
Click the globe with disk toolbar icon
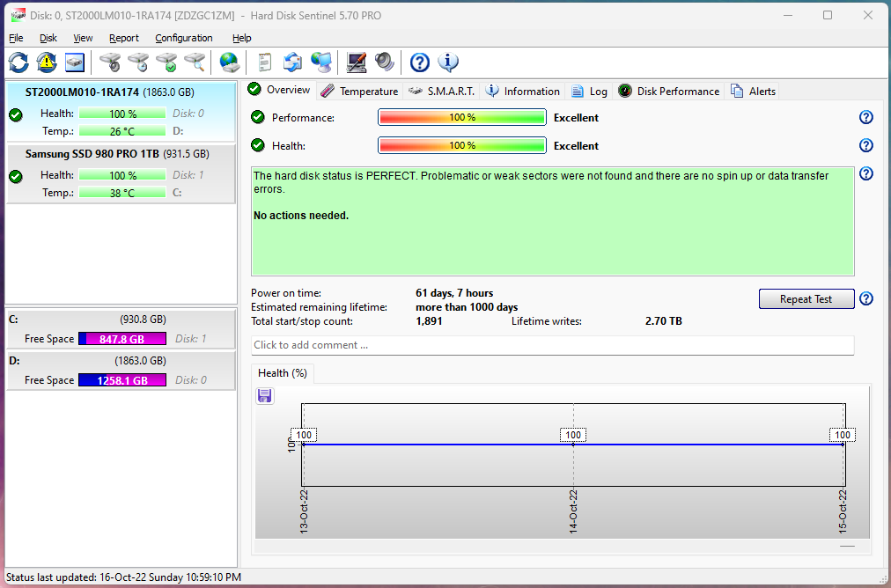click(230, 62)
